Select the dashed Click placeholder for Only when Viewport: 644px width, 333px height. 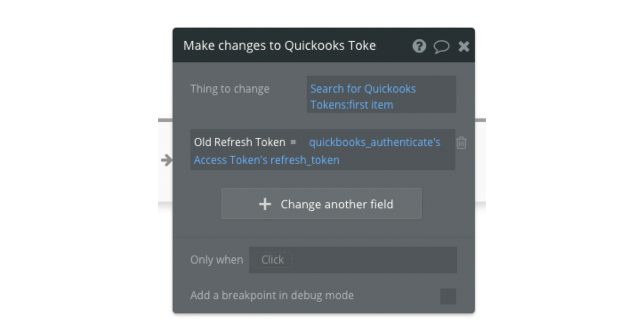272,260
